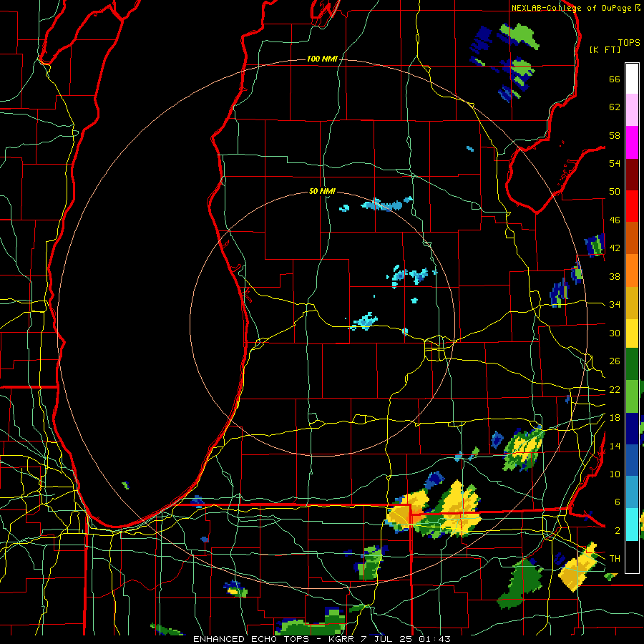Click the legend value 14

[x=615, y=446]
